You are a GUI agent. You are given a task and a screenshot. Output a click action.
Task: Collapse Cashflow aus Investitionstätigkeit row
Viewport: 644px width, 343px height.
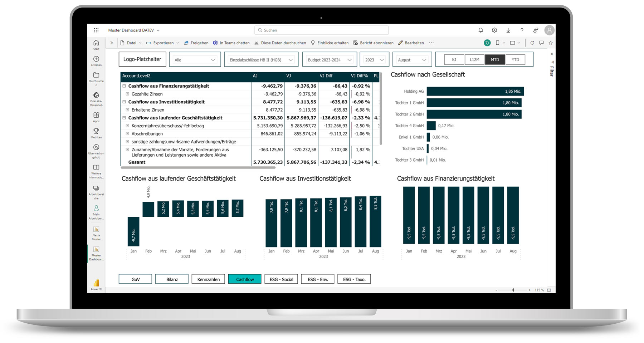tap(124, 102)
